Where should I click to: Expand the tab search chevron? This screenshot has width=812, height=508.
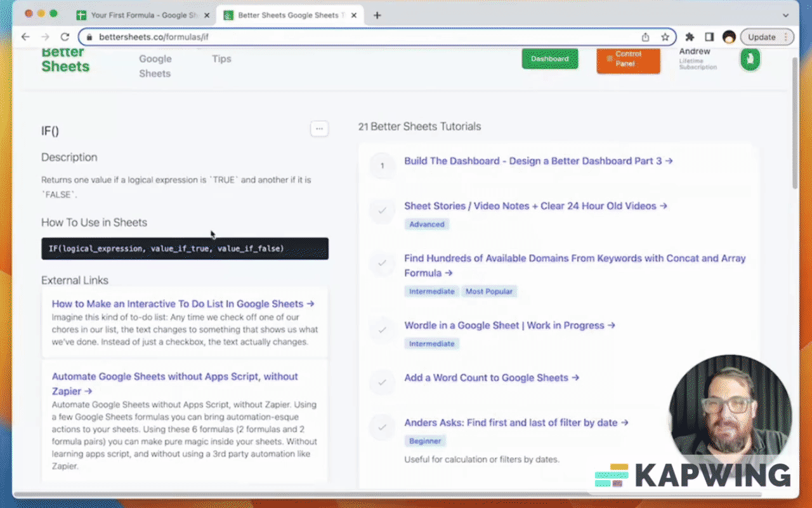pos(785,15)
